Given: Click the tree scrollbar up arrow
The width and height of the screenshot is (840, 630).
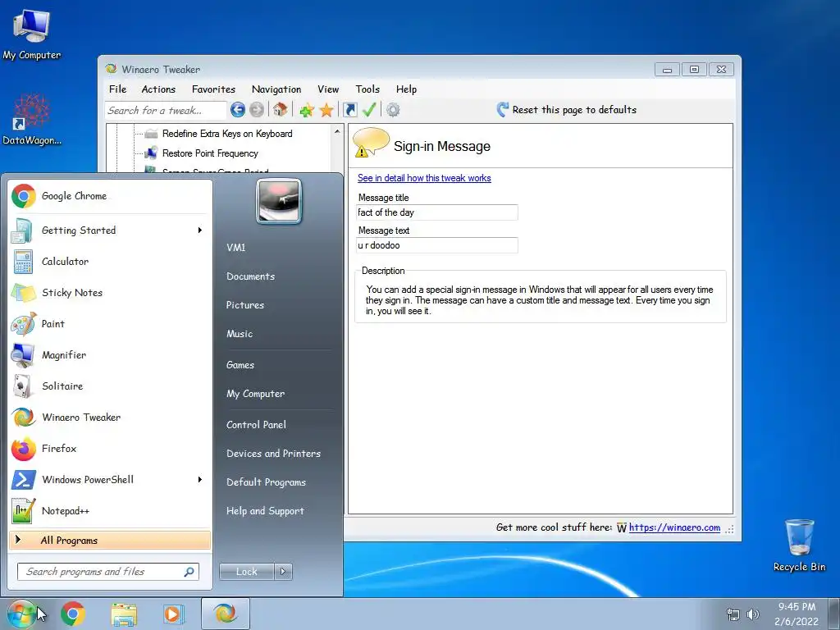Looking at the screenshot, I should coord(337,131).
